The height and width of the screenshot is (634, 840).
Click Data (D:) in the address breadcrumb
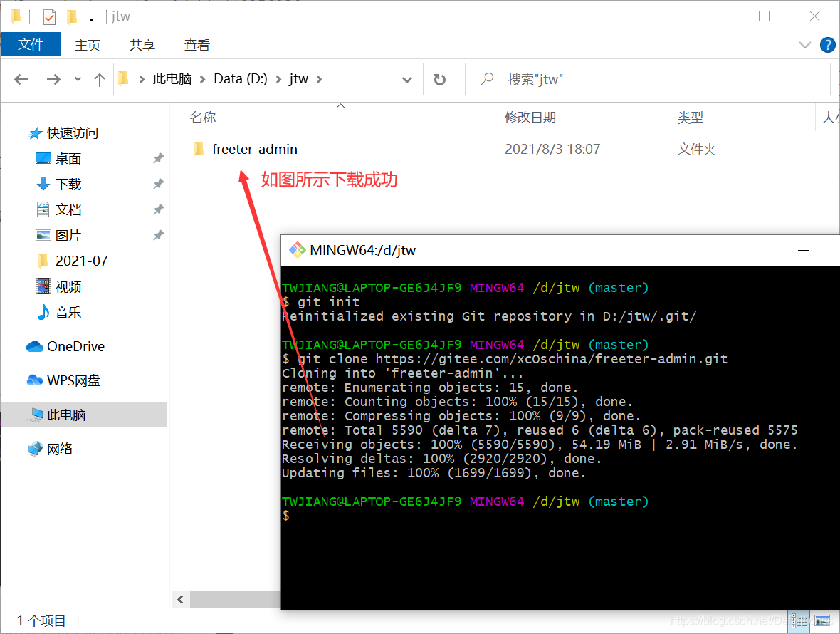241,79
